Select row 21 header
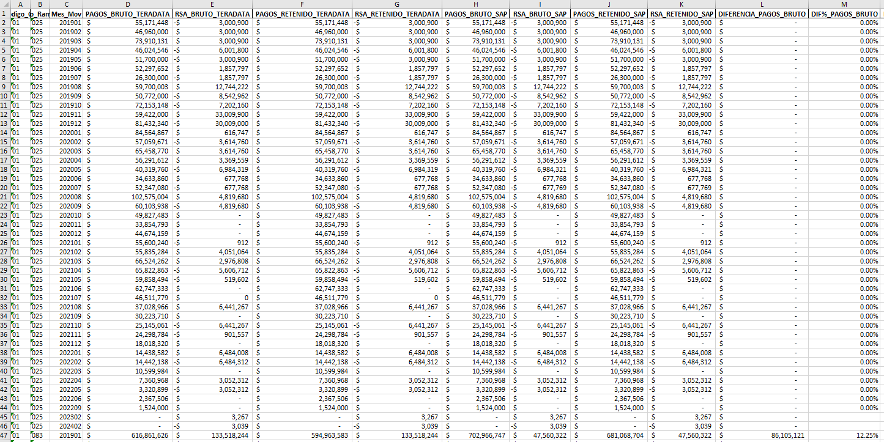The width and height of the screenshot is (884, 442). (x=5, y=196)
